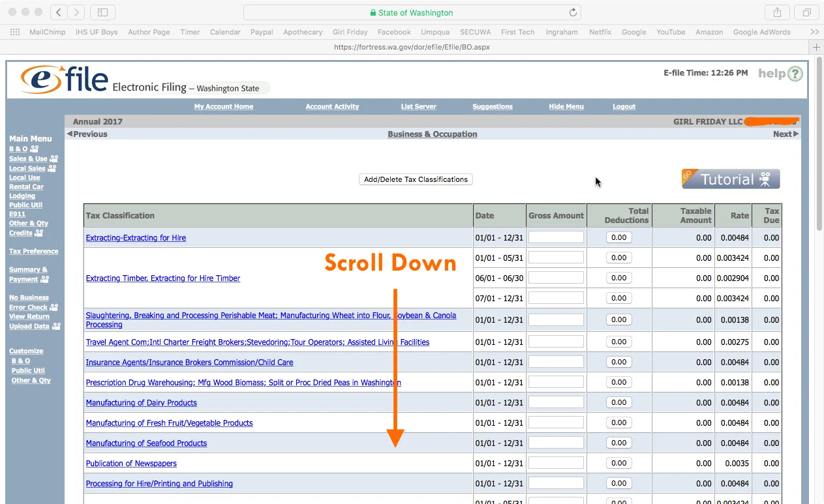Open the bookmarks grid icon

(15, 32)
